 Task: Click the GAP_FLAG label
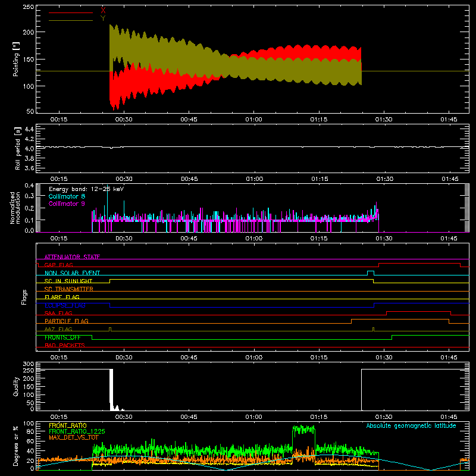(x=58, y=265)
